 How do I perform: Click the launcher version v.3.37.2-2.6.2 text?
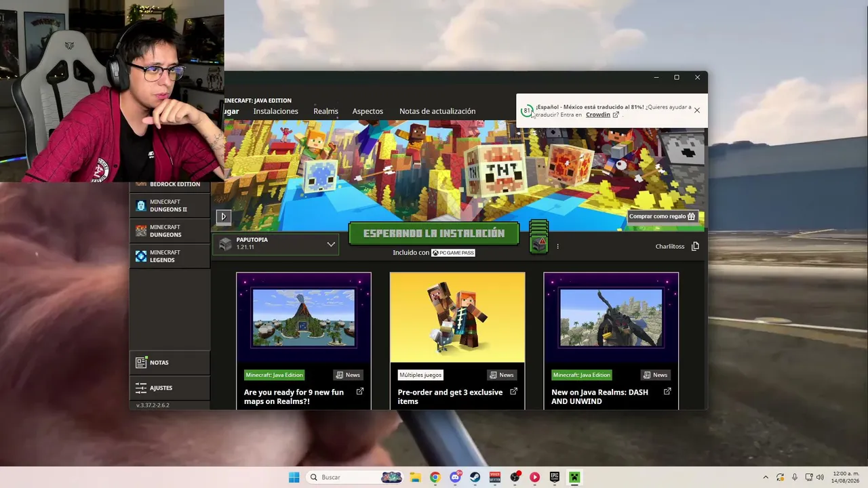tap(153, 405)
